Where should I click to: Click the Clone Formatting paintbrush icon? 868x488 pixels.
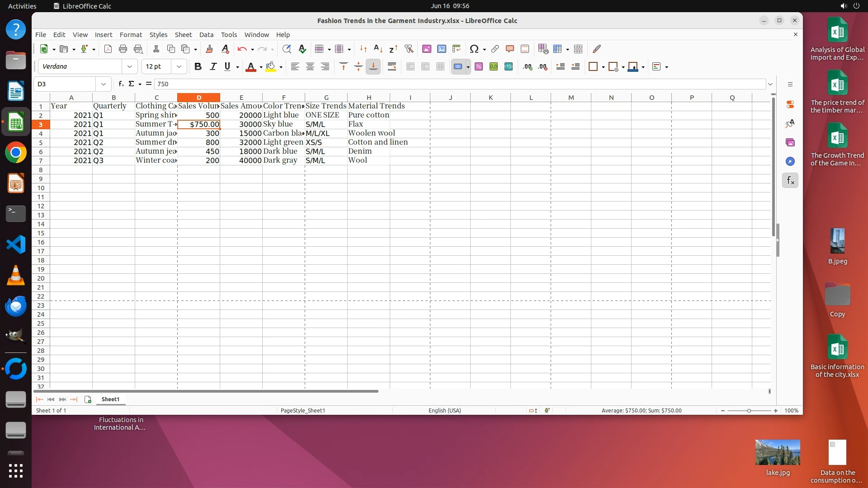[x=209, y=49]
